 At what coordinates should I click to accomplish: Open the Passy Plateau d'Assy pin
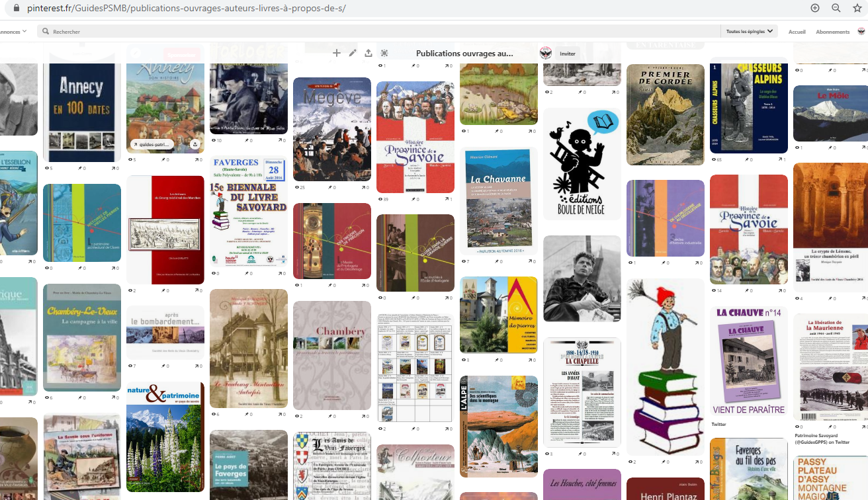point(831,478)
